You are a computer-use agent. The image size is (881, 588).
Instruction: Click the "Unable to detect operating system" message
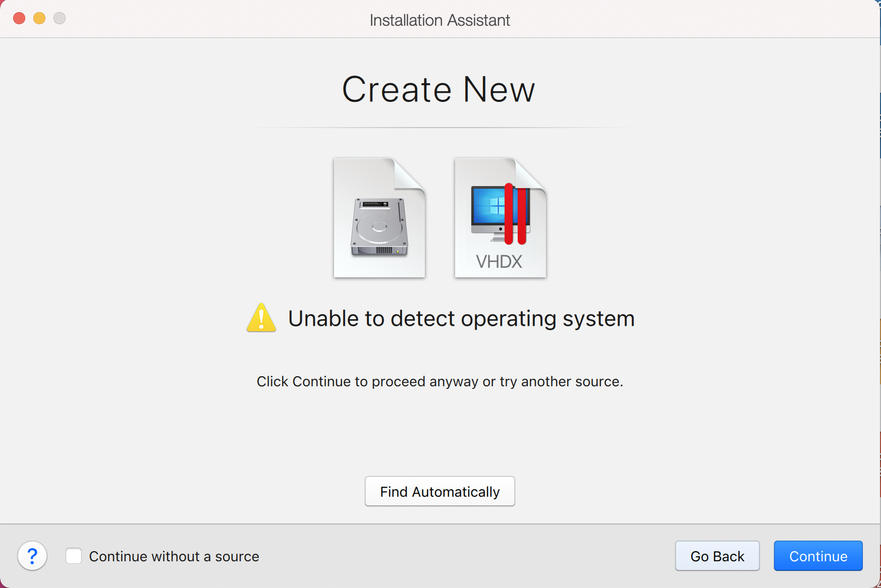click(461, 319)
